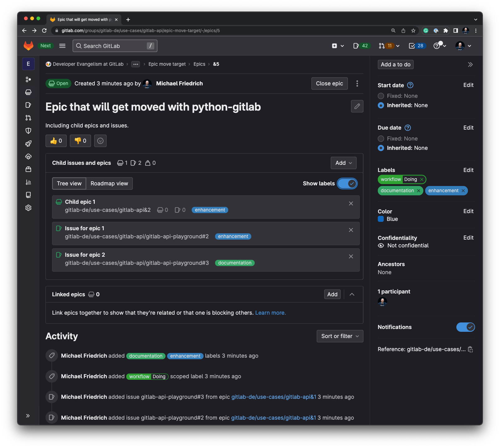Click the Deploy rocket icon in sidebar
500x448 pixels.
[x=28, y=144]
